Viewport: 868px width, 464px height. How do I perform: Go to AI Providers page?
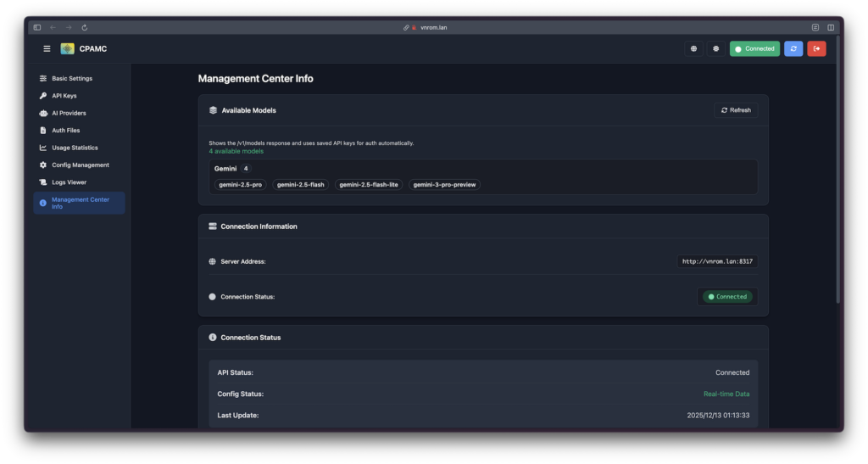pyautogui.click(x=69, y=113)
